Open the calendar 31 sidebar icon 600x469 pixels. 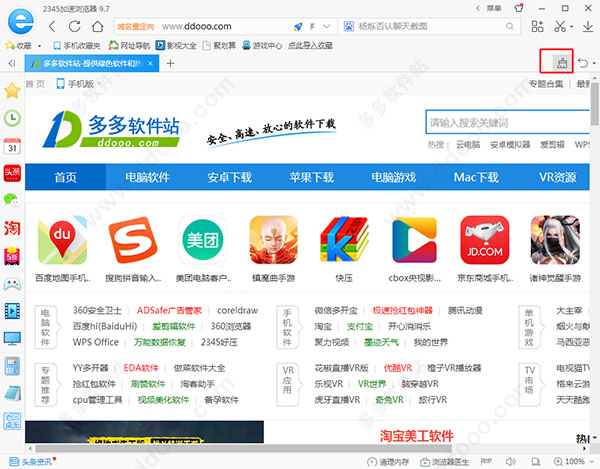click(12, 146)
